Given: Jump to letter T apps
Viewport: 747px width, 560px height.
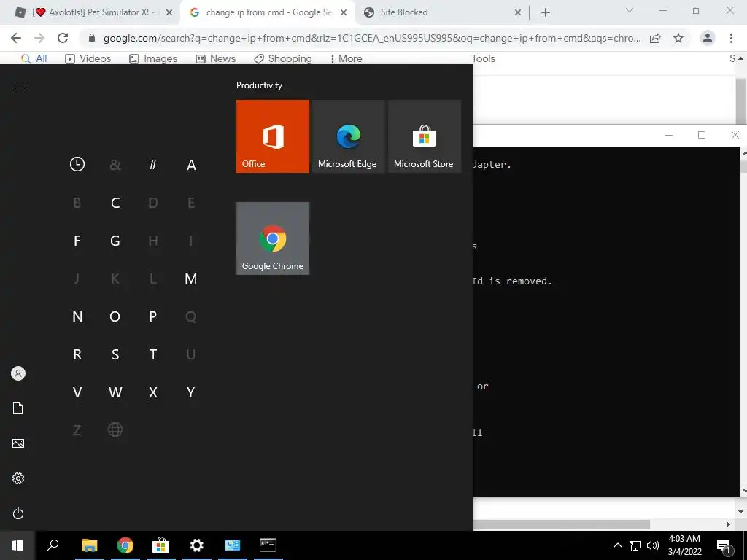Looking at the screenshot, I should coord(153,354).
